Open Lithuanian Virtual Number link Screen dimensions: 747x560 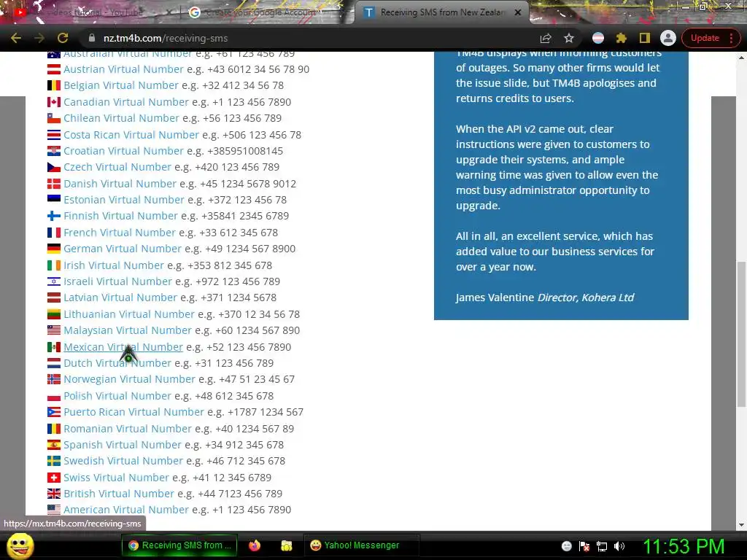point(129,314)
